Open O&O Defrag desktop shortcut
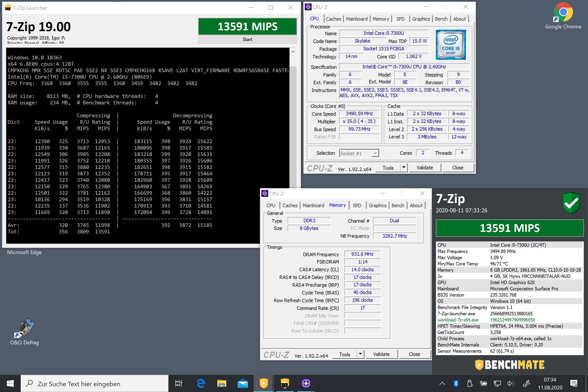 click(x=24, y=331)
